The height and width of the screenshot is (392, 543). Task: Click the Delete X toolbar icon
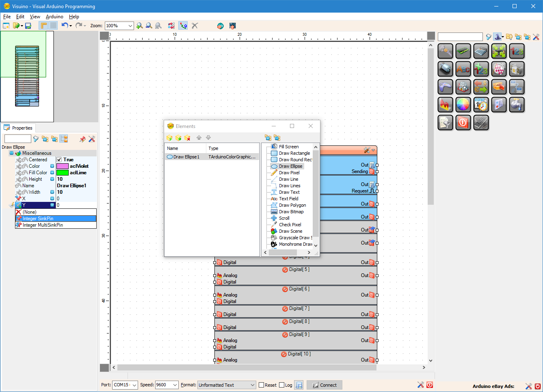pos(195,26)
